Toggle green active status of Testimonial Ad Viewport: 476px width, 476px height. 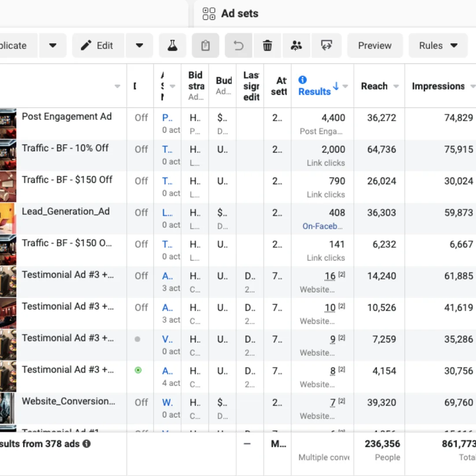(x=138, y=370)
